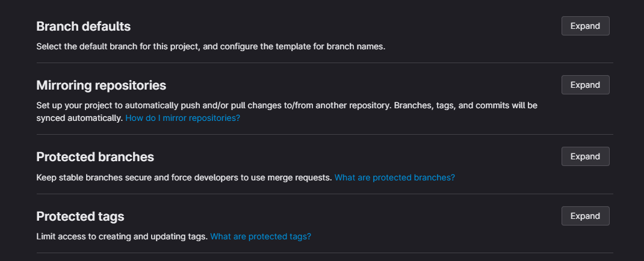
Task: Expand the Protected branches section
Action: point(585,156)
